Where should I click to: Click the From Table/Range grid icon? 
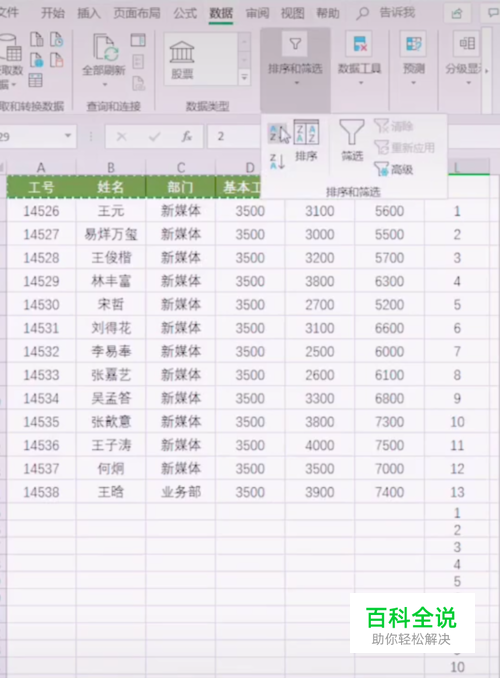35,80
